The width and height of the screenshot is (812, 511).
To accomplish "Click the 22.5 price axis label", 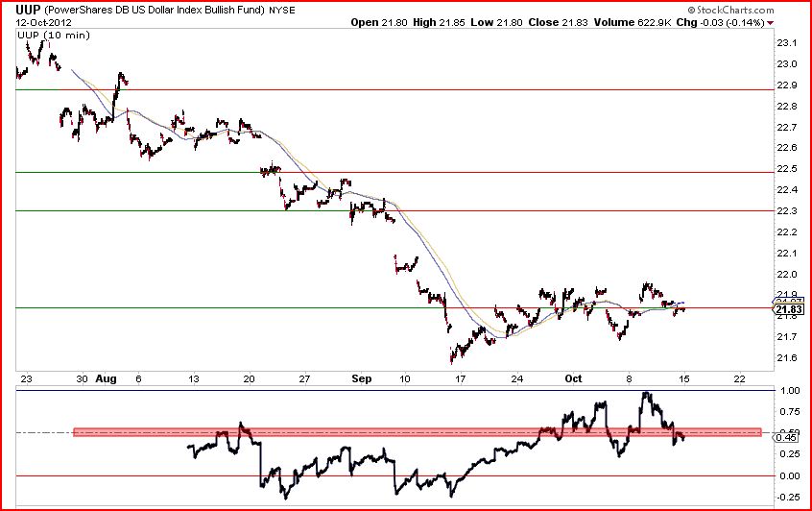I will point(787,169).
